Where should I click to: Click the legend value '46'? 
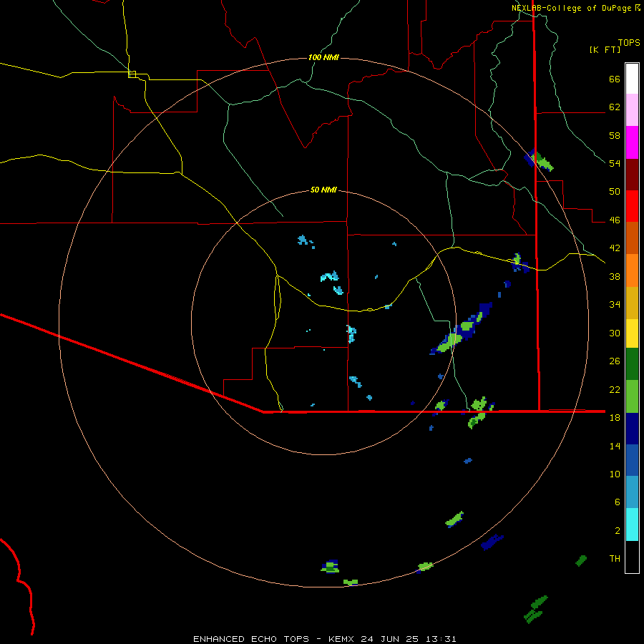(x=615, y=220)
